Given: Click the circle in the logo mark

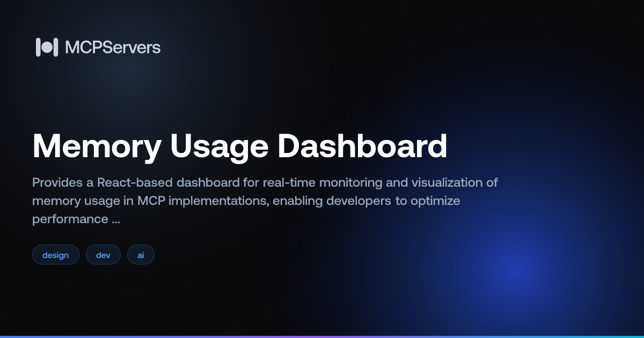Looking at the screenshot, I should [x=47, y=47].
